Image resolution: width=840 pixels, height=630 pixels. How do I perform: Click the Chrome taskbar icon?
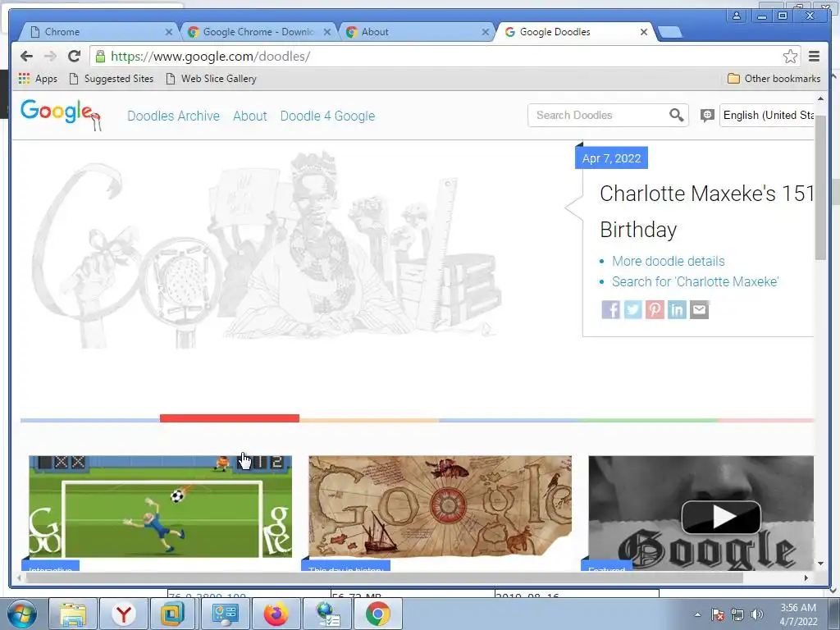point(377,614)
